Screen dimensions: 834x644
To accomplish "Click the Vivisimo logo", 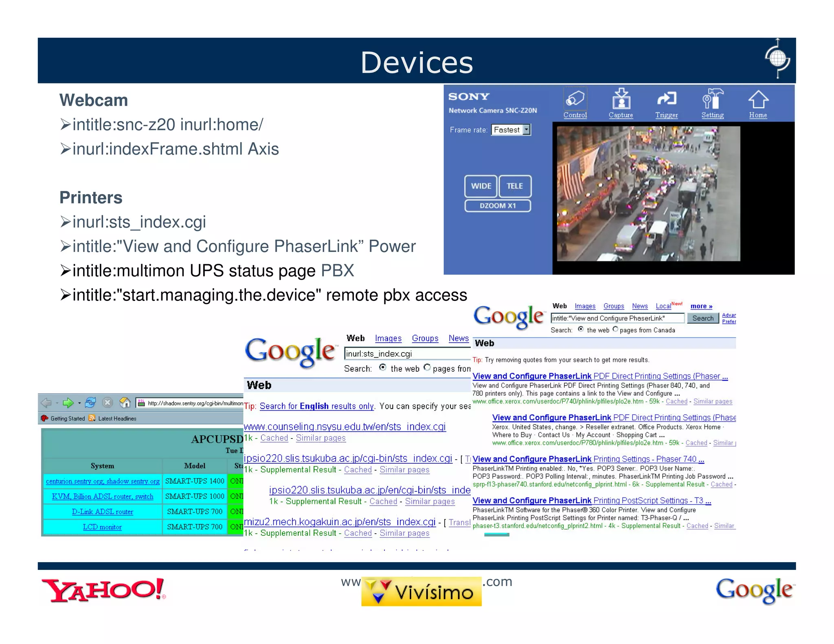I will click(421, 591).
